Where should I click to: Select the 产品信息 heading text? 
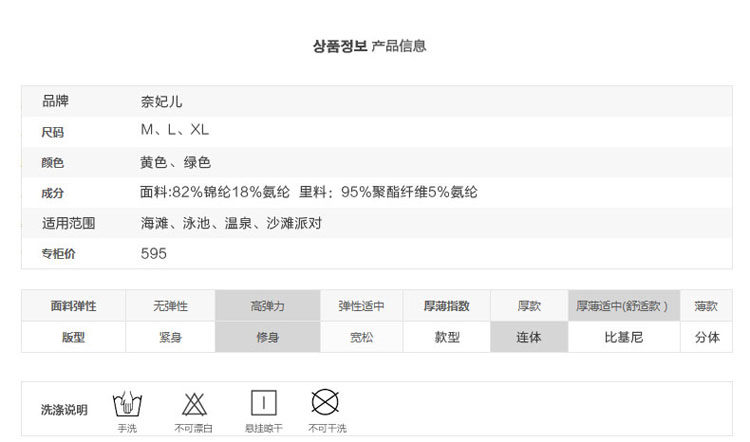(398, 46)
